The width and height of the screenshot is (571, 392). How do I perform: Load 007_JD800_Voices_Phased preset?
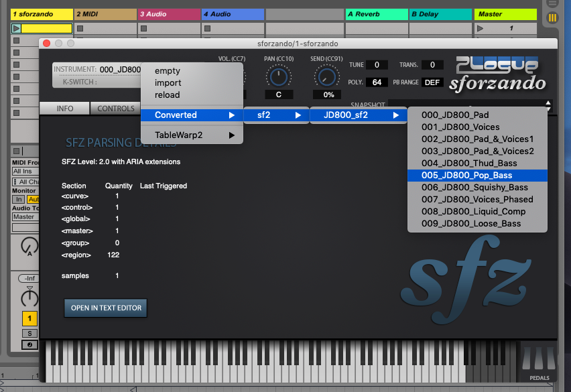[477, 200]
